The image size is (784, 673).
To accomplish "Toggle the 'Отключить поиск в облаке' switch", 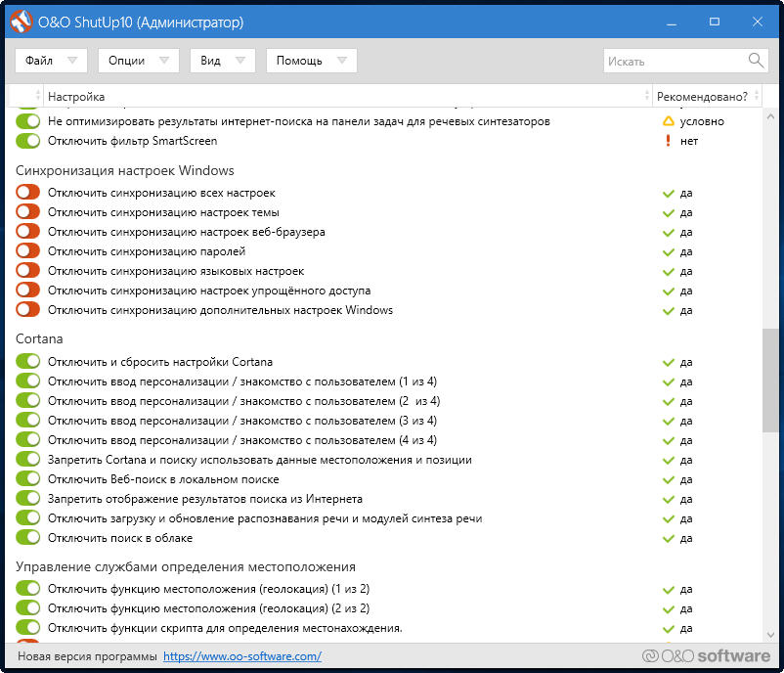I will tap(27, 537).
